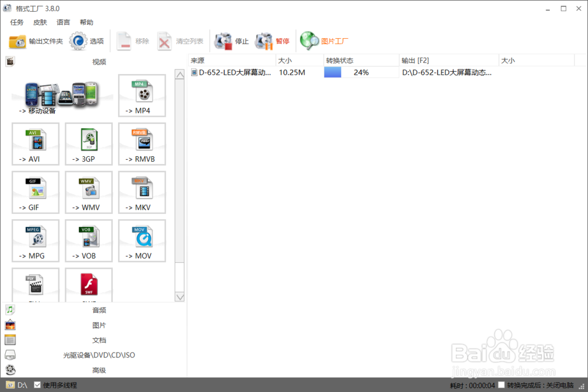Click the 输出 [F2] column header

coord(449,61)
